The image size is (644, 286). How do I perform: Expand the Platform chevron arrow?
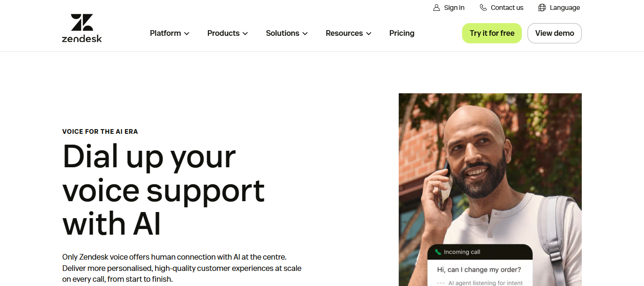point(187,33)
